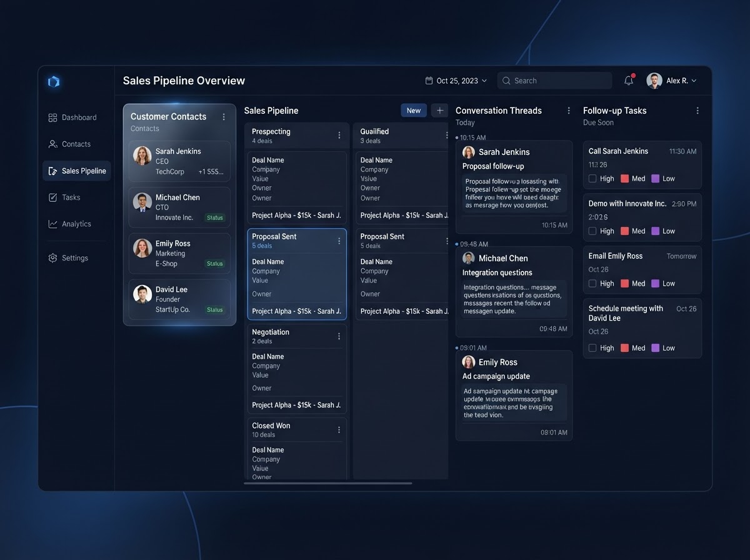Click Michael Chen avatar in conversation thread
750x560 pixels.
[x=468, y=258]
